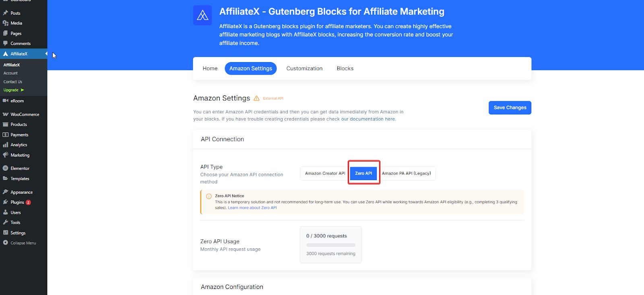Open Appearance using the paintbrush icon
644x295 pixels.
coord(6,192)
